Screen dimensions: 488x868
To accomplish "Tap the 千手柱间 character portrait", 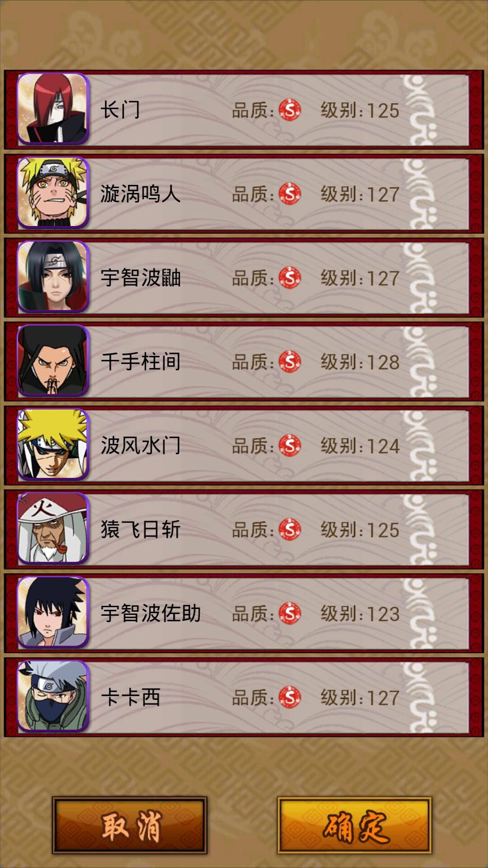I will (x=53, y=361).
